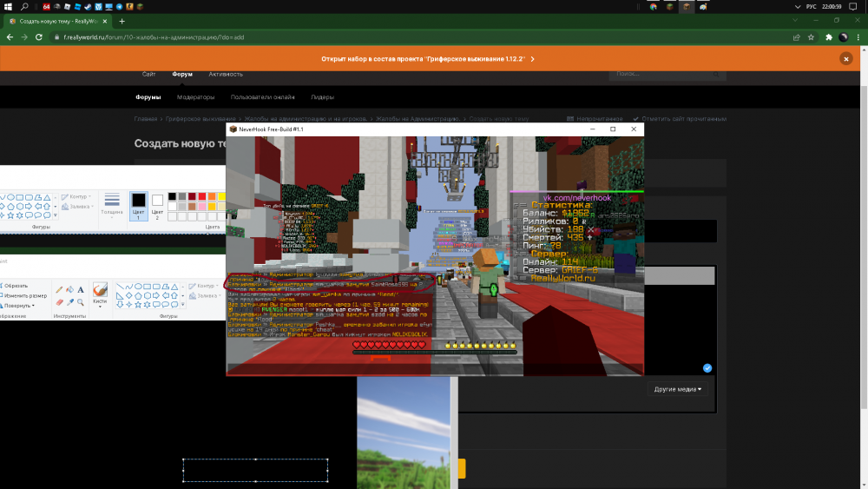Expand the shapes gallery beside the Кисти group
The image size is (868, 489).
click(182, 305)
